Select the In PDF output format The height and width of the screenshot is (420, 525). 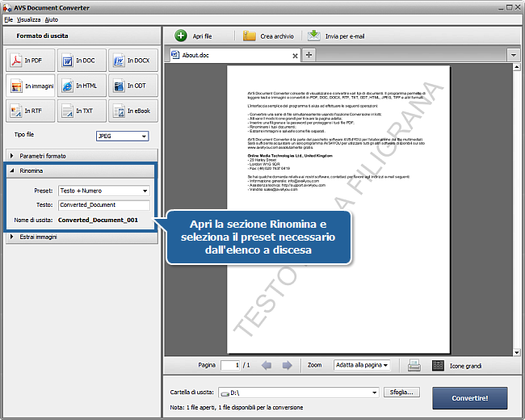click(30, 61)
